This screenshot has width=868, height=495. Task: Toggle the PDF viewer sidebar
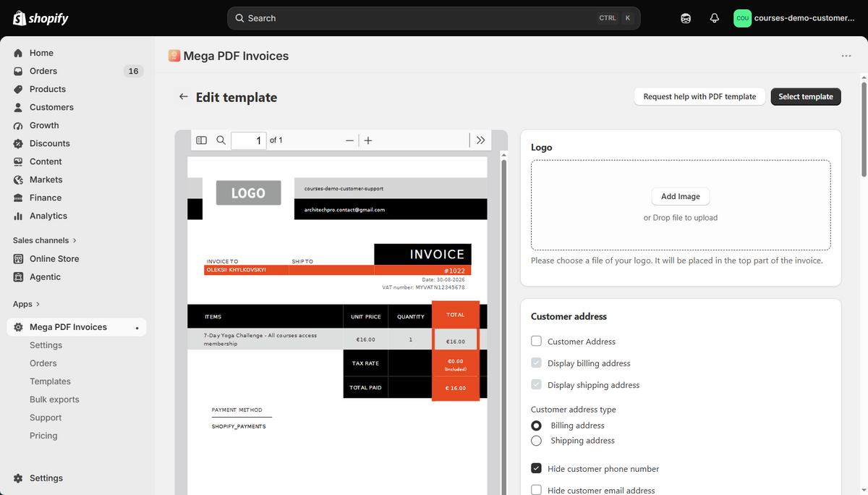point(202,140)
